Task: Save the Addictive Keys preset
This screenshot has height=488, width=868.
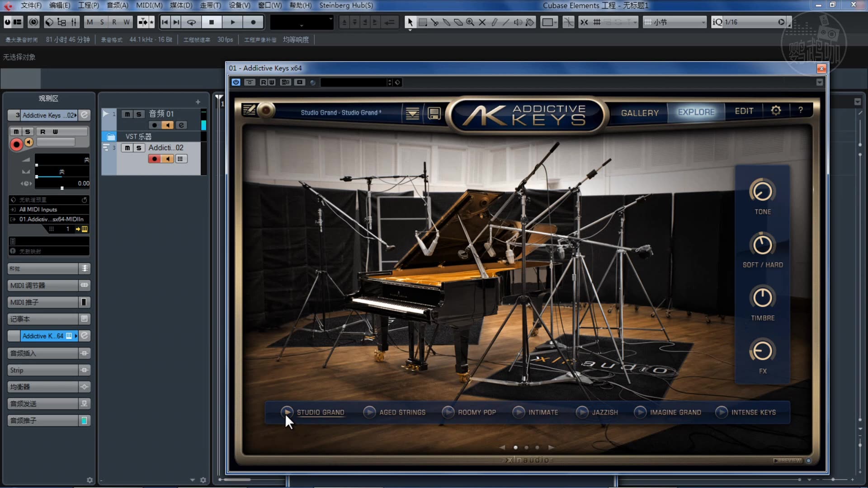Action: 434,113
